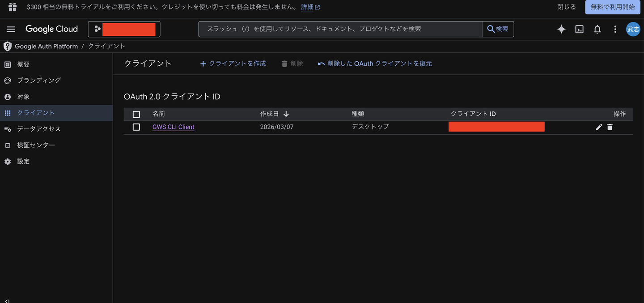Screen dimensions: 644x303
Task: Open the GWS CLI Client link
Action: (173, 127)
